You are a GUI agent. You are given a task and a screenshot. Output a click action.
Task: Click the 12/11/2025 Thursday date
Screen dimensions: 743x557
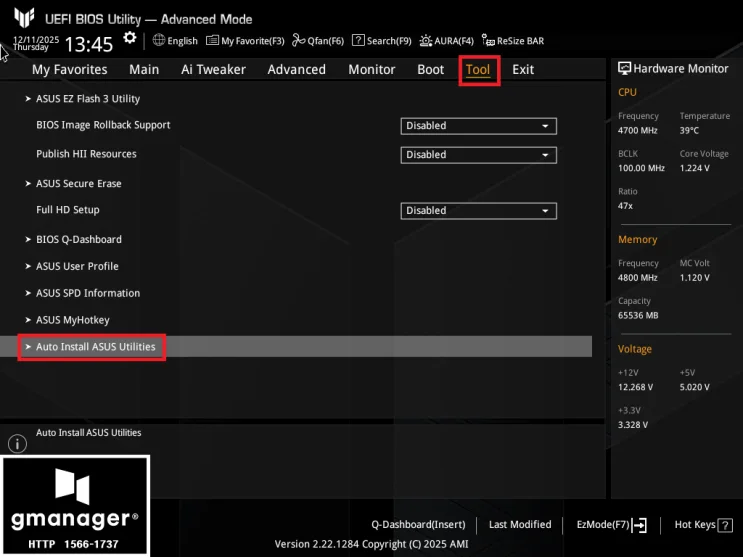(x=36, y=43)
